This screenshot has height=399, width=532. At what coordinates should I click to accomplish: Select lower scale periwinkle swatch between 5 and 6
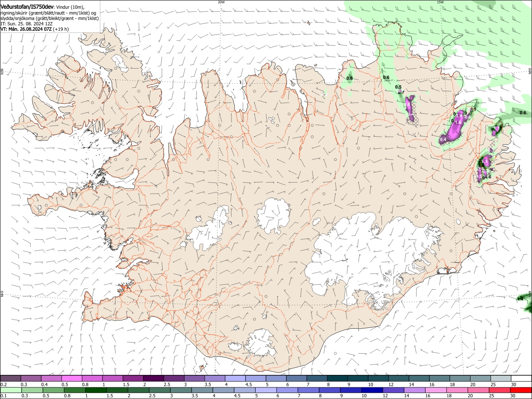[x=266, y=390]
